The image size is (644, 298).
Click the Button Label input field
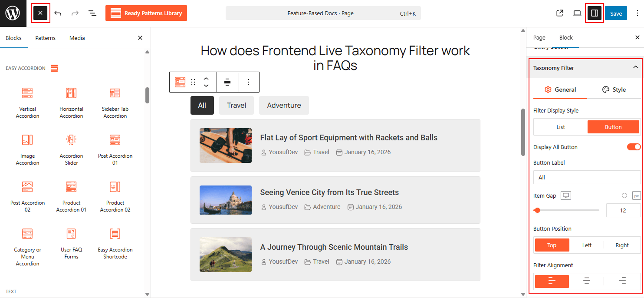[586, 177]
